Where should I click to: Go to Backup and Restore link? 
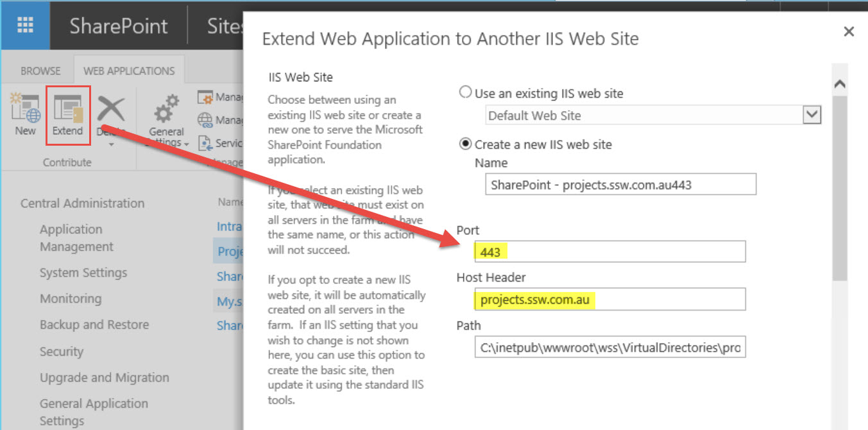pyautogui.click(x=94, y=325)
